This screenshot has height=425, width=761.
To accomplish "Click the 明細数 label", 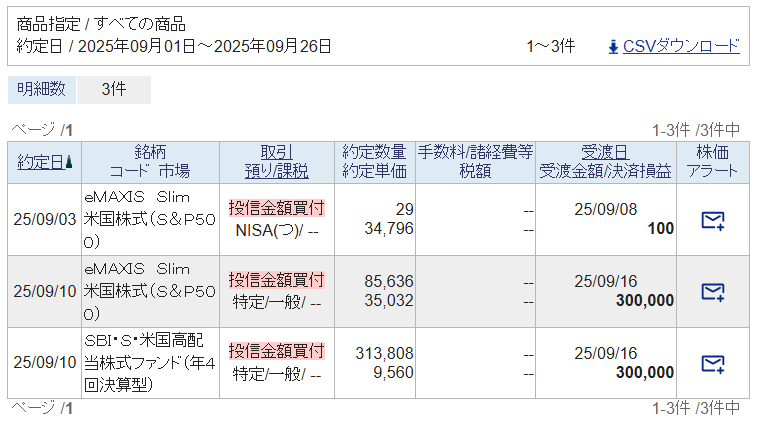I will [42, 89].
